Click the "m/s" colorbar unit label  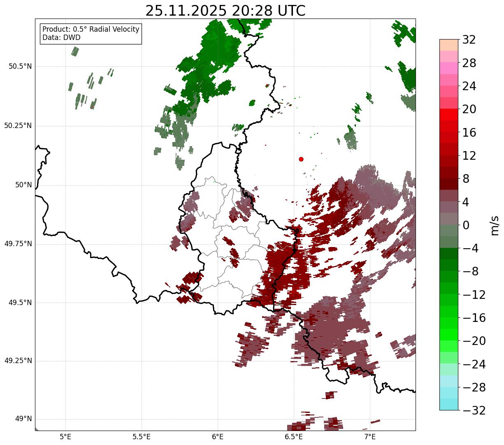pyautogui.click(x=495, y=225)
